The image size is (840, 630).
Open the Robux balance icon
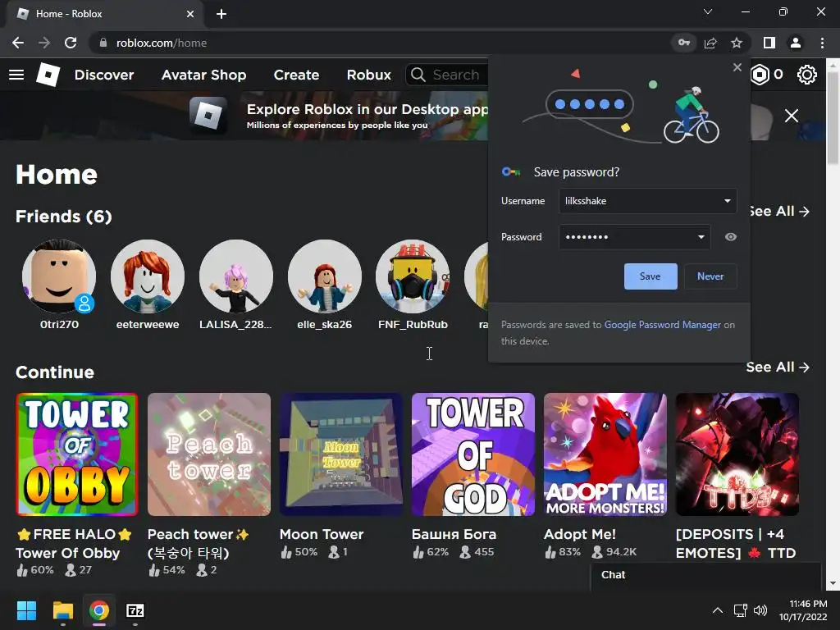coord(760,75)
